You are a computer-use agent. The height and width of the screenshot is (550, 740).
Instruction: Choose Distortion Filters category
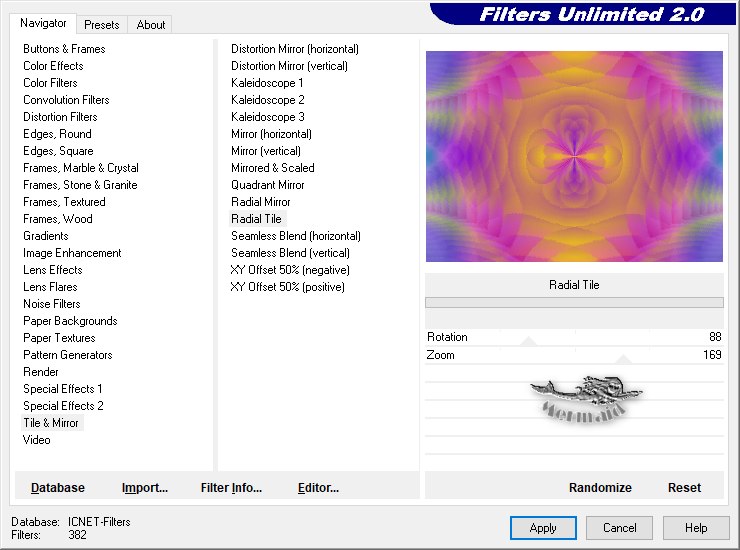click(x=60, y=117)
